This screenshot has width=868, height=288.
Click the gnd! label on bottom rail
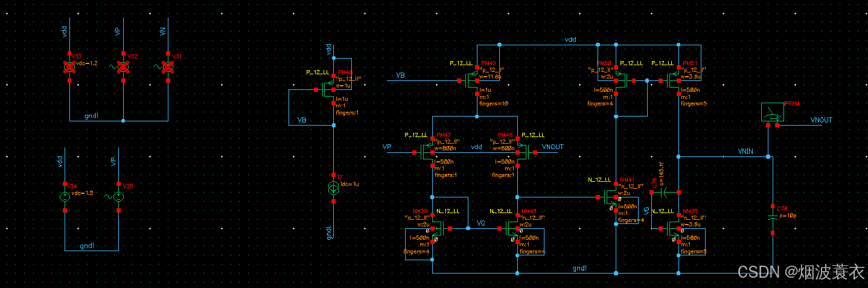[x=579, y=267]
